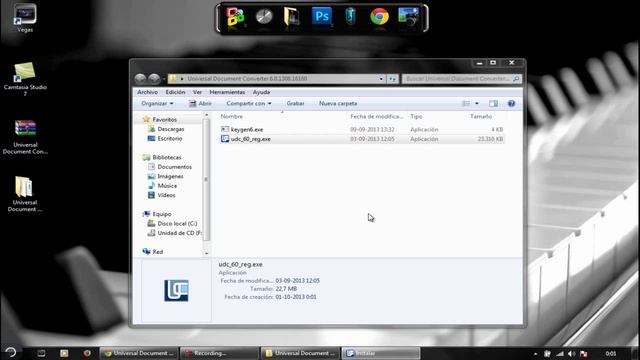This screenshot has height=360, width=640.
Task: Click the Start button on taskbar
Action: [x=11, y=352]
